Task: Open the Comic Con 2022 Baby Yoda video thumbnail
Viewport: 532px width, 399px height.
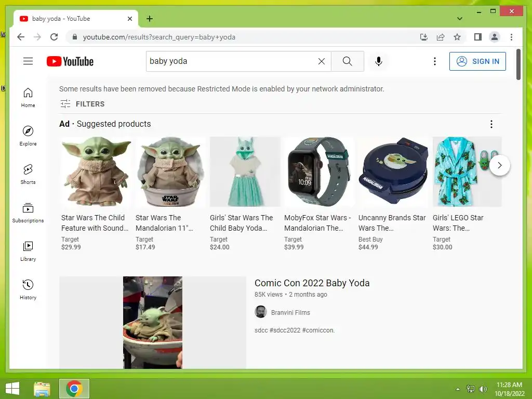Action: click(153, 322)
